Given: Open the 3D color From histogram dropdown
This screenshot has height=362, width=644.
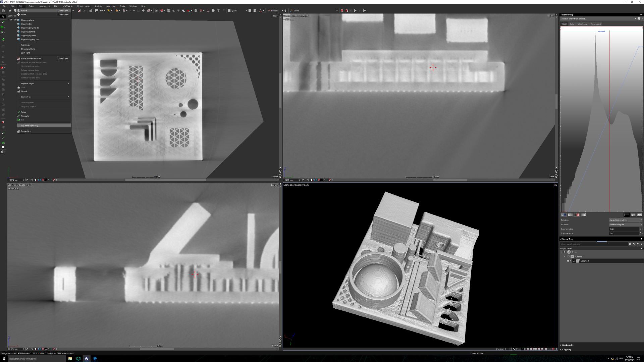Looking at the screenshot, I should (x=625, y=225).
